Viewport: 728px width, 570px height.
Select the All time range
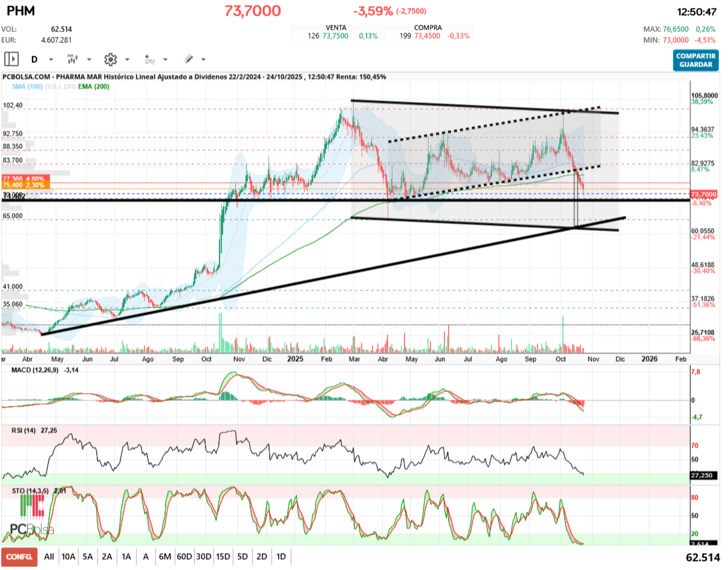[49, 556]
